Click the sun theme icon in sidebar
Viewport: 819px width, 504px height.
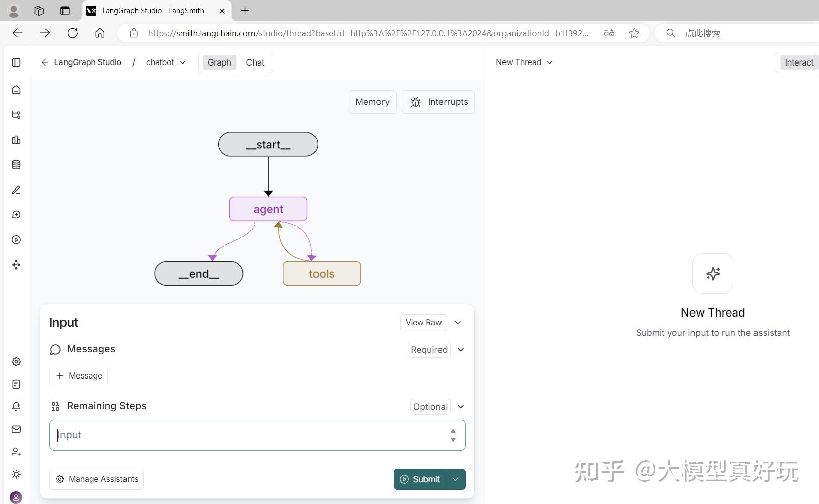tap(16, 474)
